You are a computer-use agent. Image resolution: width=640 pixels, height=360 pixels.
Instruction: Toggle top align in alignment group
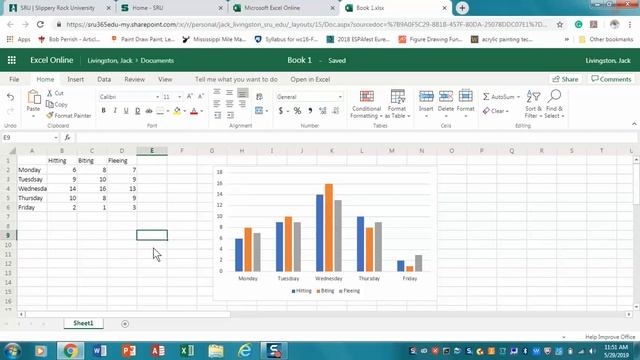coord(217,92)
